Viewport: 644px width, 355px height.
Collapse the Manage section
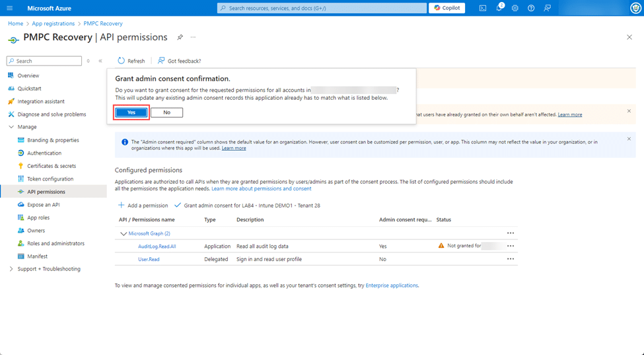pos(11,127)
